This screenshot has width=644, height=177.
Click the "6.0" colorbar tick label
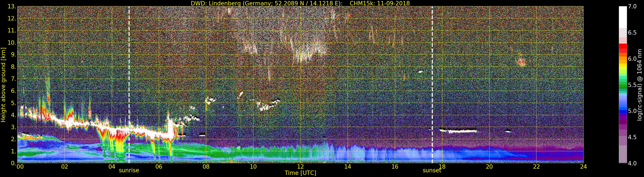point(632,59)
